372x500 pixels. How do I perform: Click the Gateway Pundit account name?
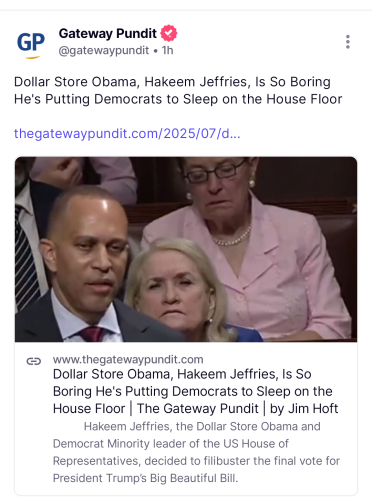107,33
